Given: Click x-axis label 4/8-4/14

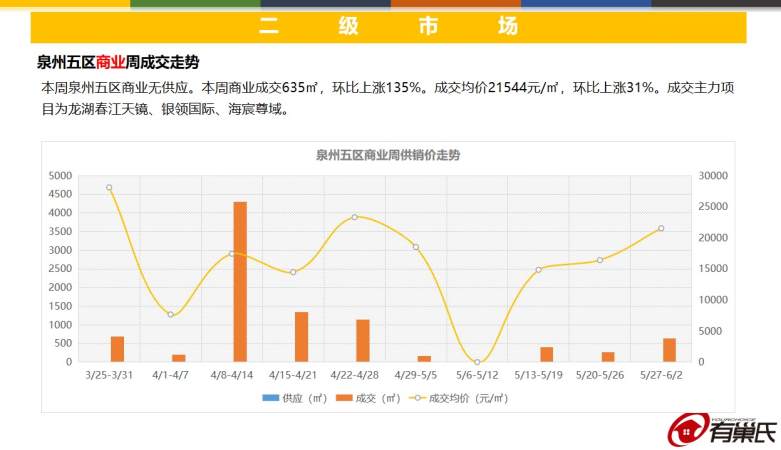Looking at the screenshot, I should coord(232,375).
